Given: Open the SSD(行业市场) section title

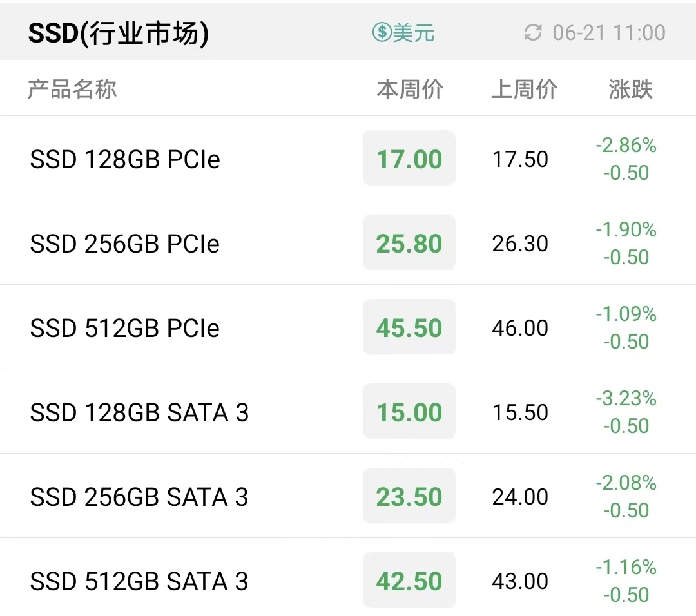Looking at the screenshot, I should pyautogui.click(x=119, y=34).
